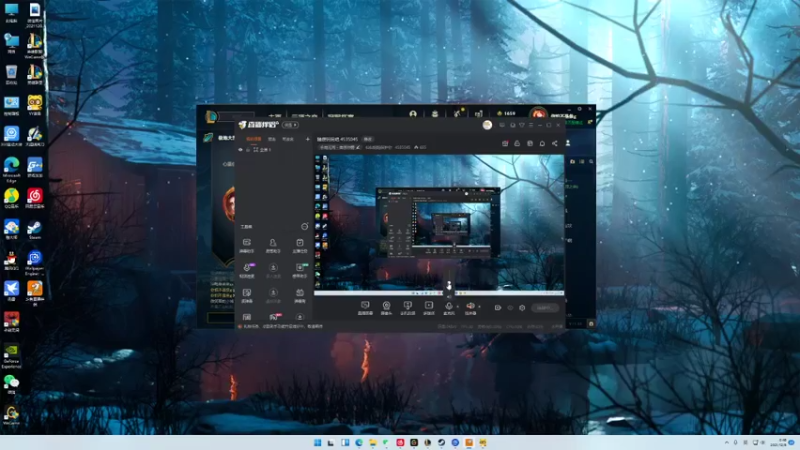The height and width of the screenshot is (450, 800).
Task: Open the orientation pill dropdown beside app logo
Action: click(x=291, y=125)
